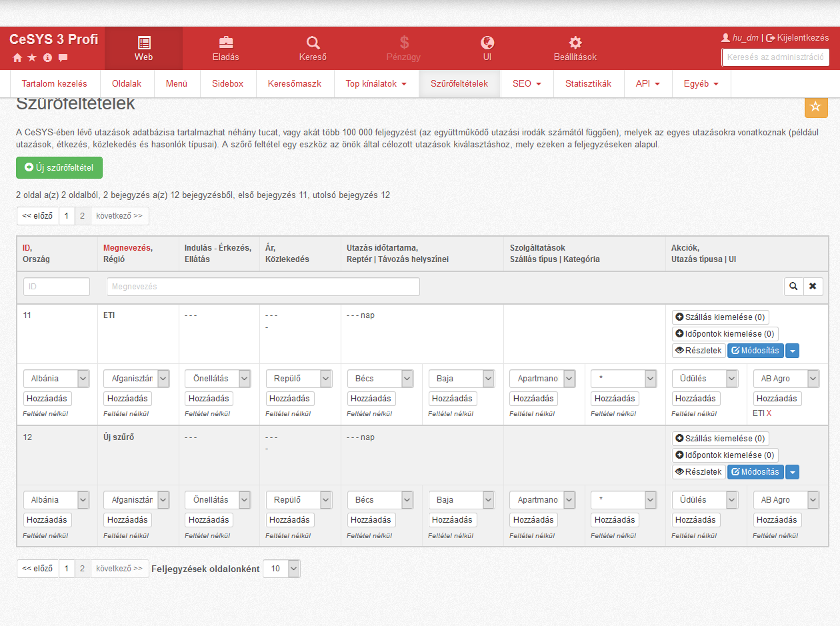840x626 pixels.
Task: Expand API dropdown menu
Action: pyautogui.click(x=648, y=84)
